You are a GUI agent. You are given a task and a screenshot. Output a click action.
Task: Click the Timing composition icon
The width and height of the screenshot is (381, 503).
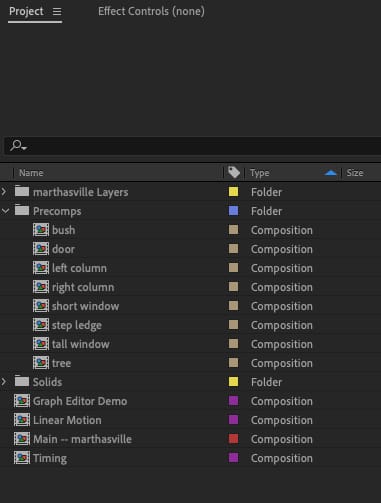(x=22, y=458)
